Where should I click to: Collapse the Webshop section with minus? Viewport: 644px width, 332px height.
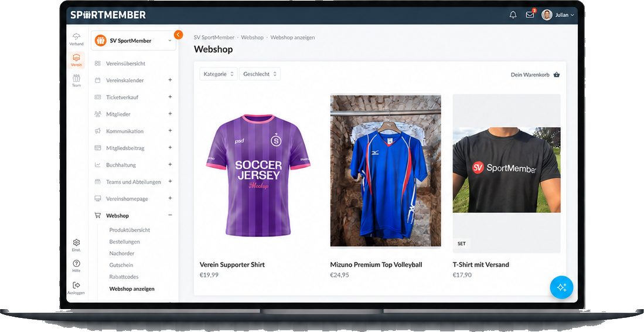coord(170,215)
